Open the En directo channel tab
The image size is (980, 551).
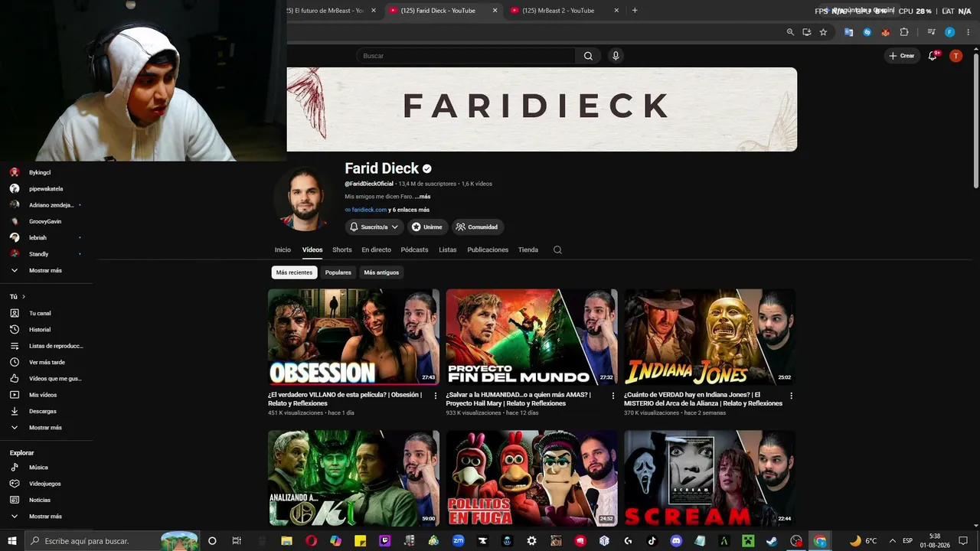(x=376, y=250)
